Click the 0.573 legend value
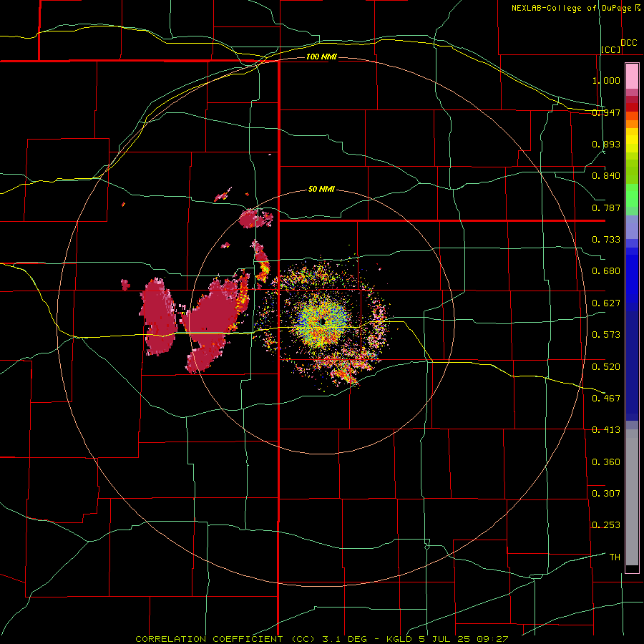The width and height of the screenshot is (644, 644). [x=606, y=335]
